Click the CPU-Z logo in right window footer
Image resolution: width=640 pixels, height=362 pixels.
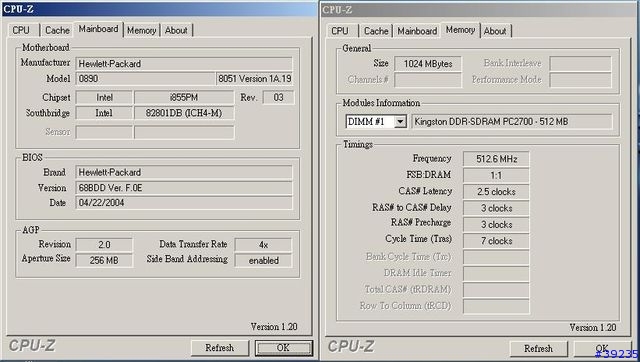coord(351,346)
